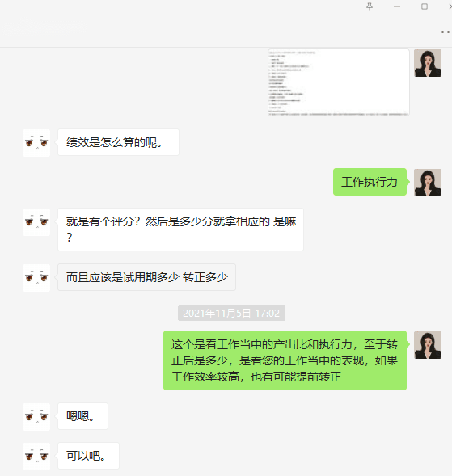Click the avatar beside the 嗯嗯 message
The width and height of the screenshot is (452, 476).
(36, 417)
